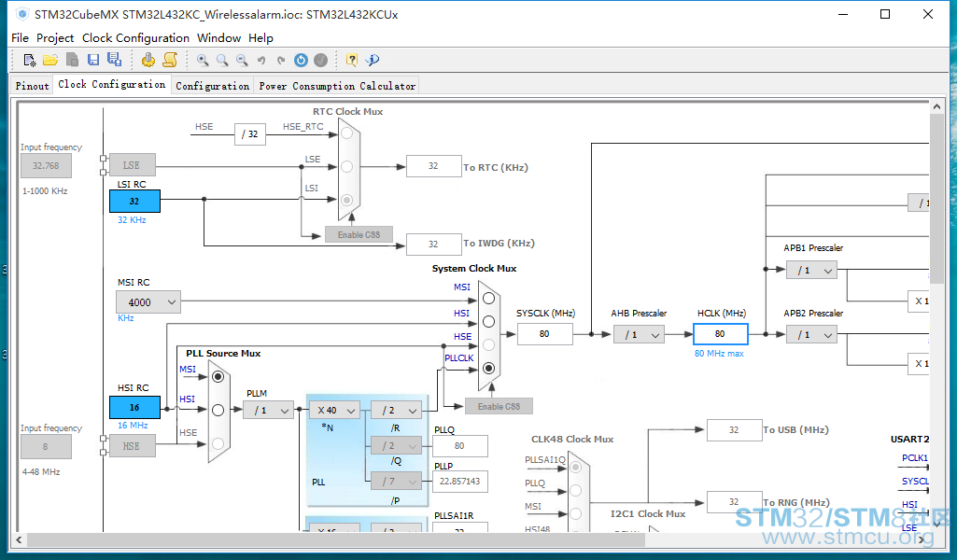Save project with the single floppy icon
This screenshot has width=957, height=560.
(x=93, y=60)
